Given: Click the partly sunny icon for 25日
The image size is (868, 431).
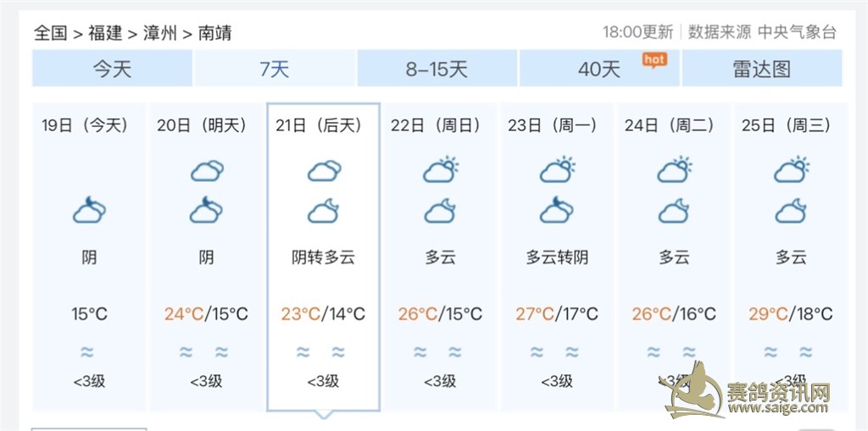Looking at the screenshot, I should [x=791, y=170].
